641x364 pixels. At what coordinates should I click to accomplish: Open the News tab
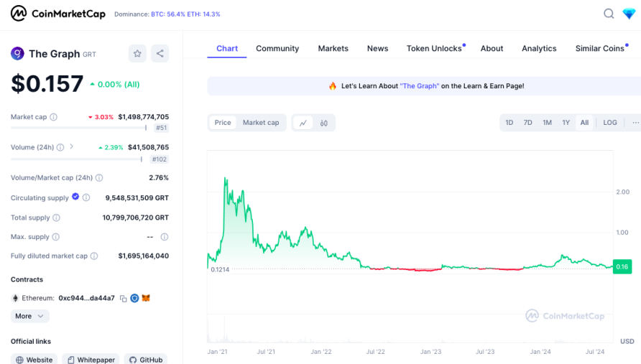click(378, 49)
